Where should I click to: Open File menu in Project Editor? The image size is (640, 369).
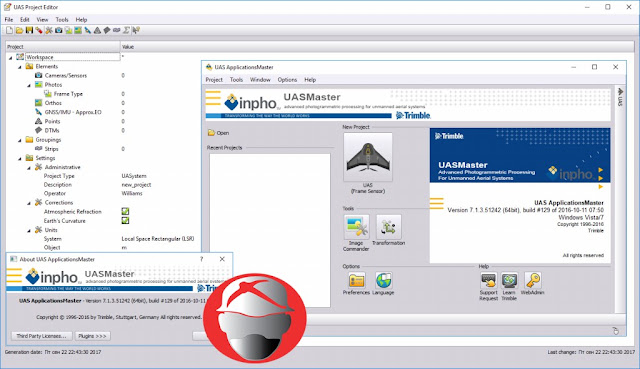(9, 19)
